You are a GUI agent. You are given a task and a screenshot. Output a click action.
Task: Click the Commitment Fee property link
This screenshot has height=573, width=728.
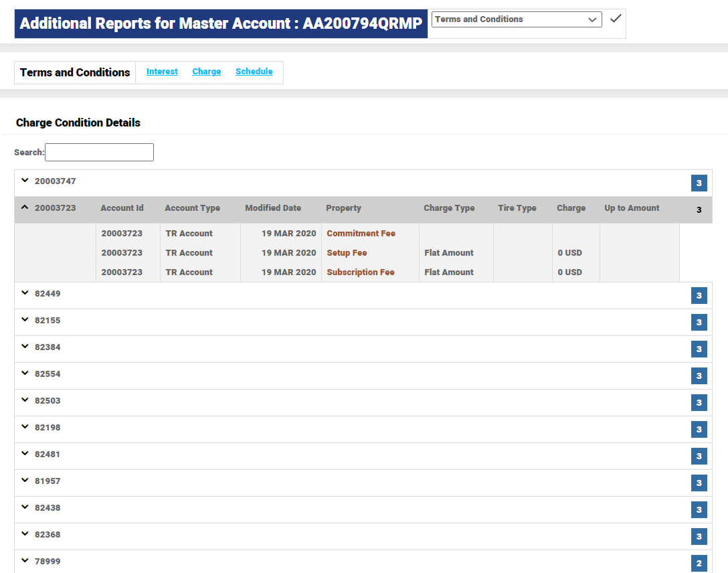click(x=361, y=234)
